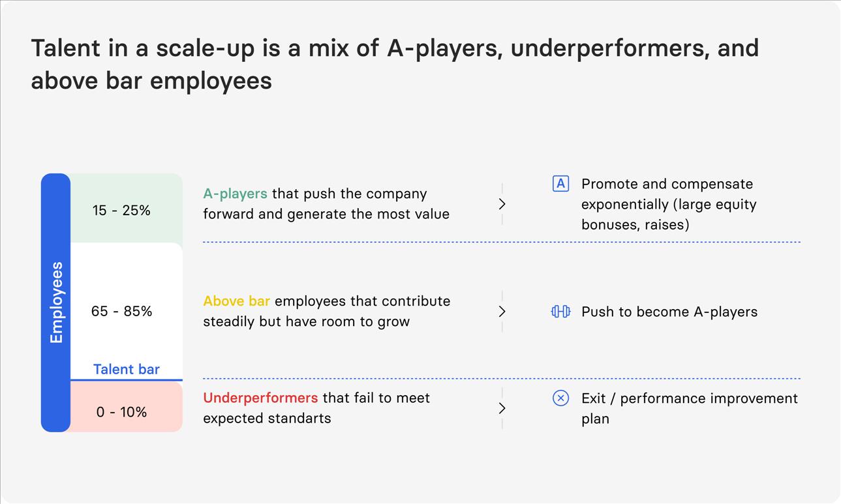The width and height of the screenshot is (841, 504).
Task: Click the Exit / performance improvement plan text
Action: click(689, 408)
